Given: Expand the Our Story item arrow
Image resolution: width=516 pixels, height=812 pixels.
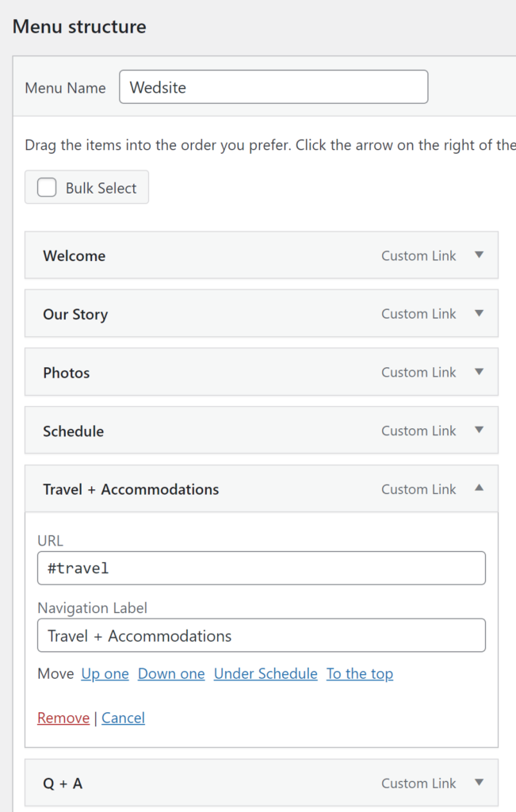Looking at the screenshot, I should pyautogui.click(x=479, y=313).
